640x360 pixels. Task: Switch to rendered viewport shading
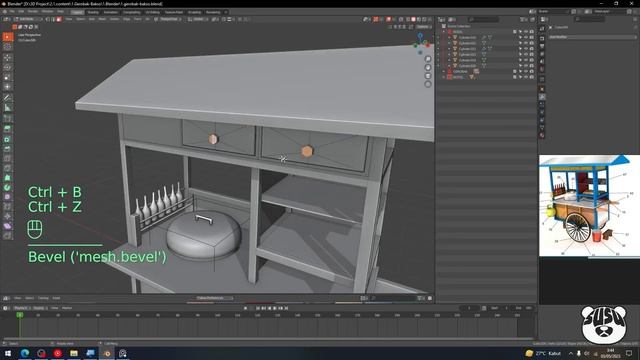(424, 19)
